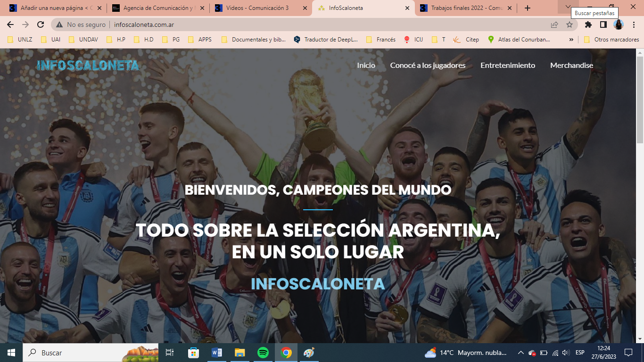Open the APPS bookmark folder
Image resolution: width=644 pixels, height=362 pixels.
coord(200,40)
